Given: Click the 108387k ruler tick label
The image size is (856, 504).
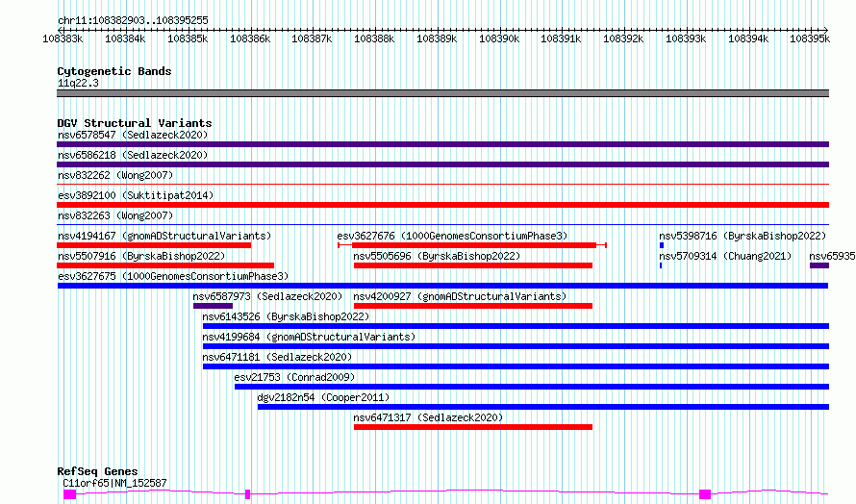Looking at the screenshot, I should [x=312, y=38].
